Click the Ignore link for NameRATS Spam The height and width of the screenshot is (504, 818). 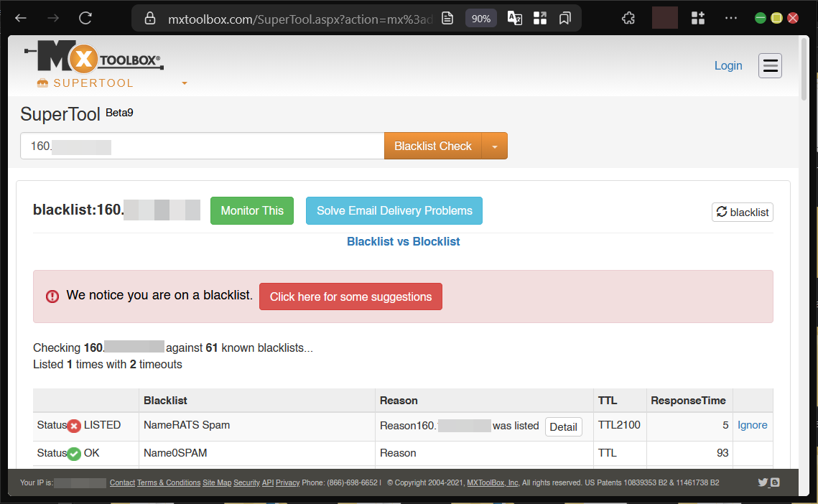752,425
